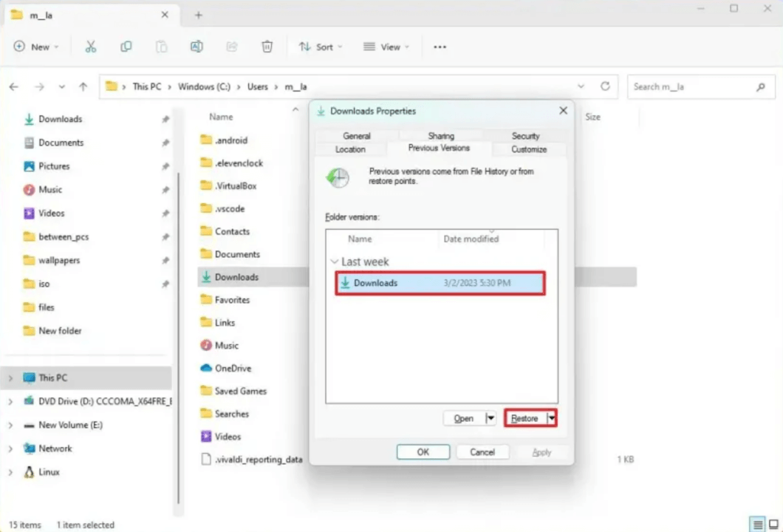783x532 pixels.
Task: Click the Refresh icon in the address bar
Action: (605, 86)
